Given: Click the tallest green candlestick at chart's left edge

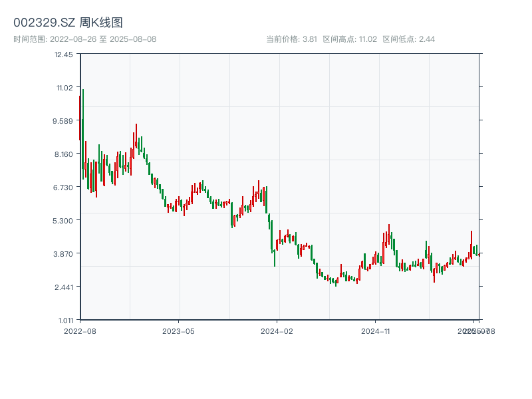Looking at the screenshot, I should [82, 133].
